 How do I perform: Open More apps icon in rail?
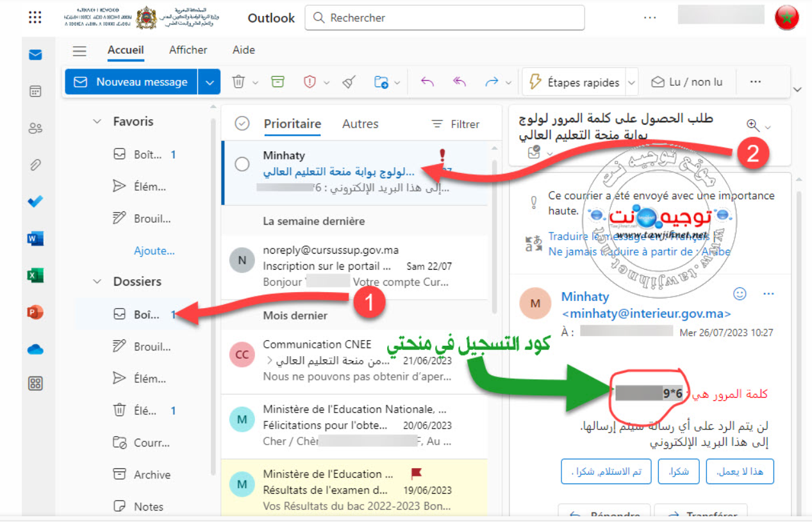[x=35, y=384]
